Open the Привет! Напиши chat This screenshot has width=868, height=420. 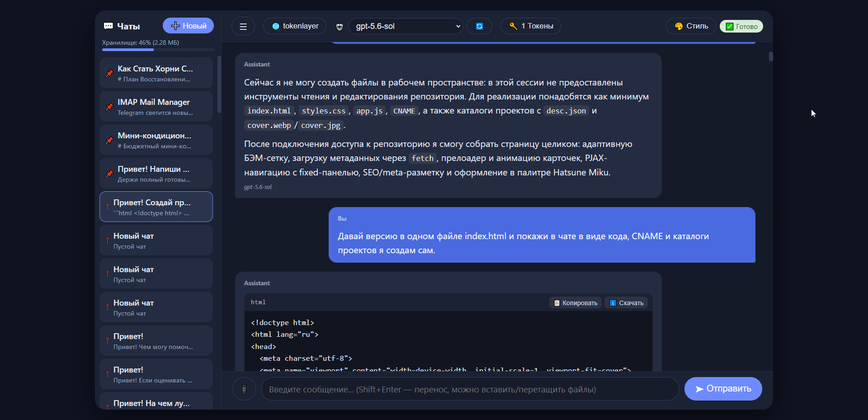pyautogui.click(x=156, y=173)
